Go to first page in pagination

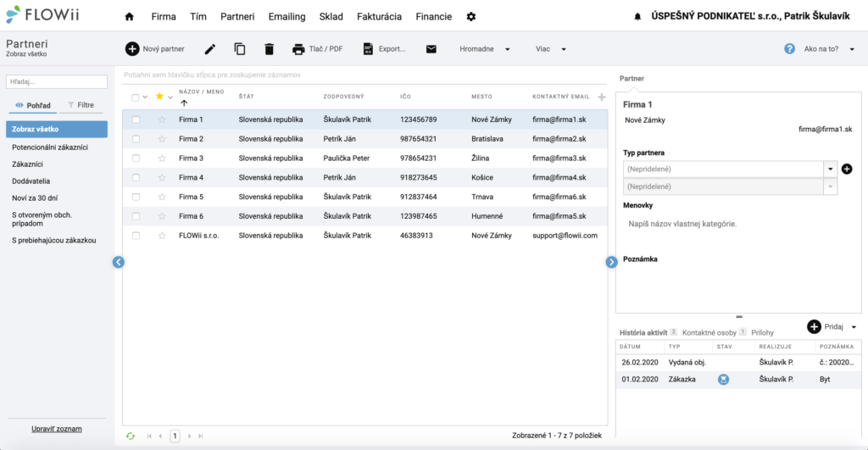coord(149,436)
